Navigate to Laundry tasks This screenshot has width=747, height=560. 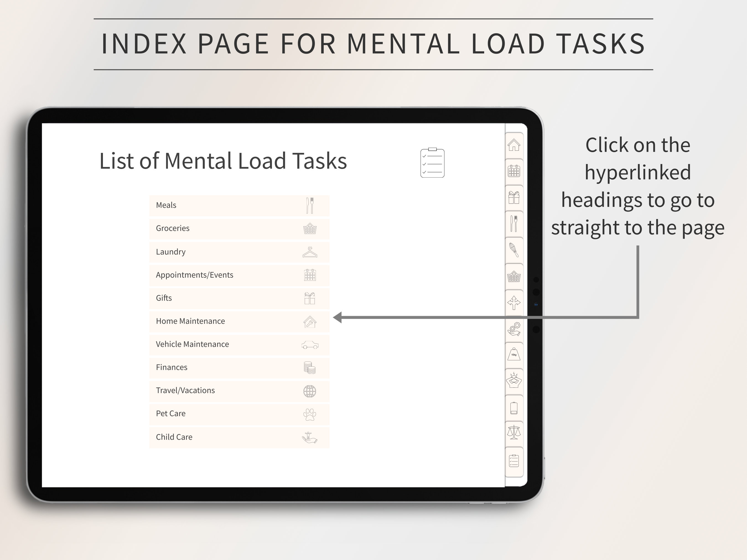coord(239,252)
